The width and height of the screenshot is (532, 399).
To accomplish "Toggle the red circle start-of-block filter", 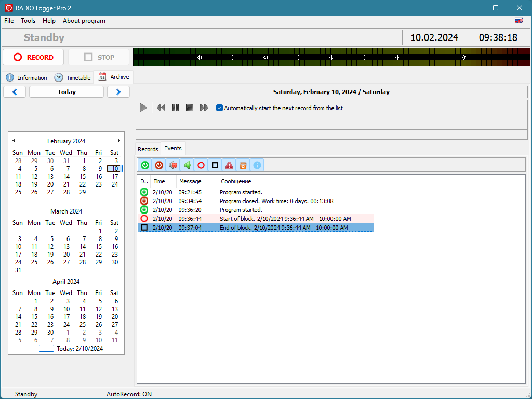I will [201, 165].
